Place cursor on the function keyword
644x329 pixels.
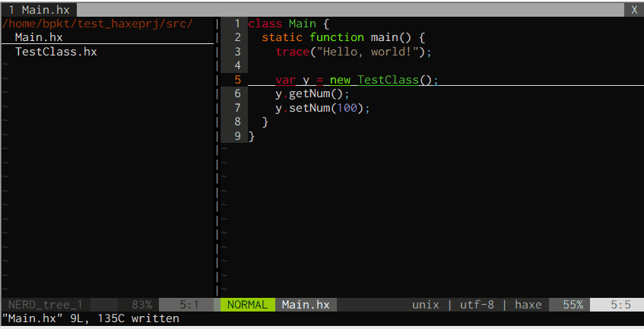pos(337,38)
